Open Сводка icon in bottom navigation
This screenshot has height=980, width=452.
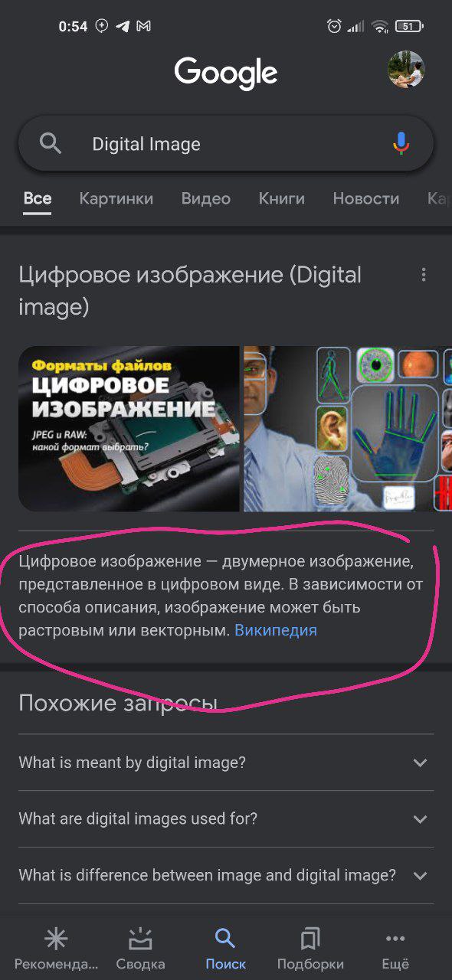140,938
